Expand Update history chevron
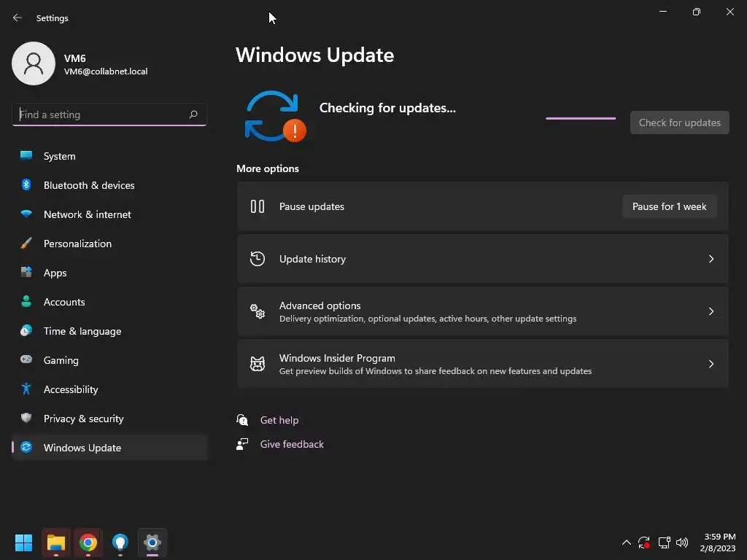 [711, 259]
